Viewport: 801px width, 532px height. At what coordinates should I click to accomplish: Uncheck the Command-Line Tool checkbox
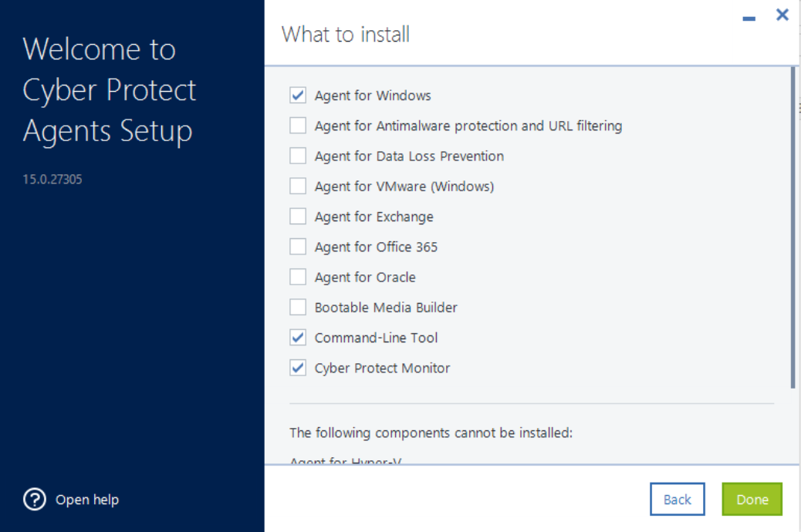[298, 338]
